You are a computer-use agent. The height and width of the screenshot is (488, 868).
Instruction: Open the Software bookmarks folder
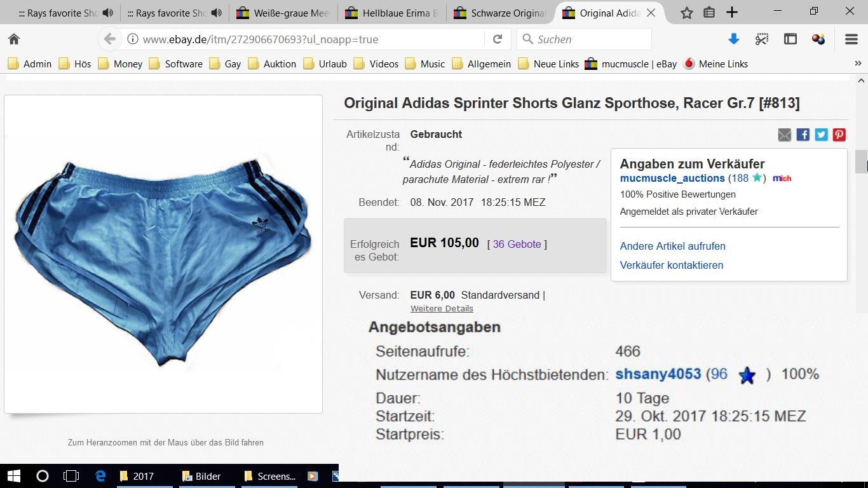175,64
